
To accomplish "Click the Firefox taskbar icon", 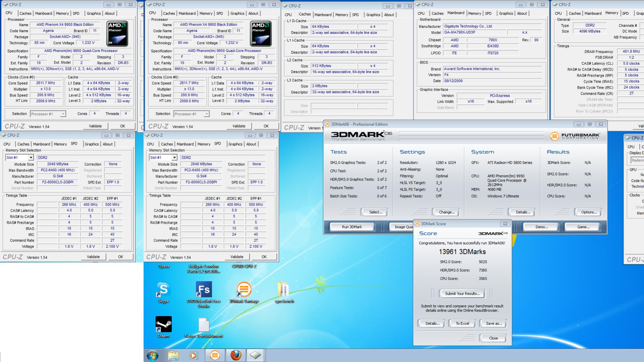I will pos(236,355).
